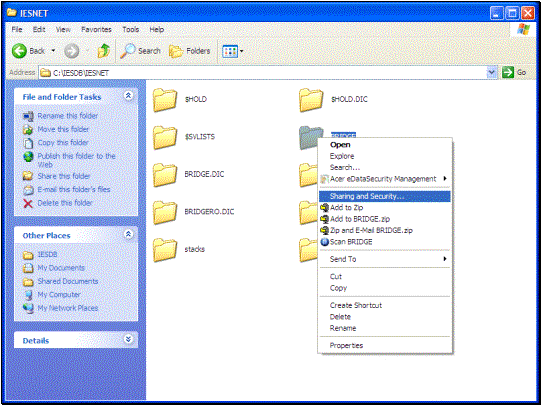Select Add to Zip entry
Screen dimensions: 541x405
385,208
